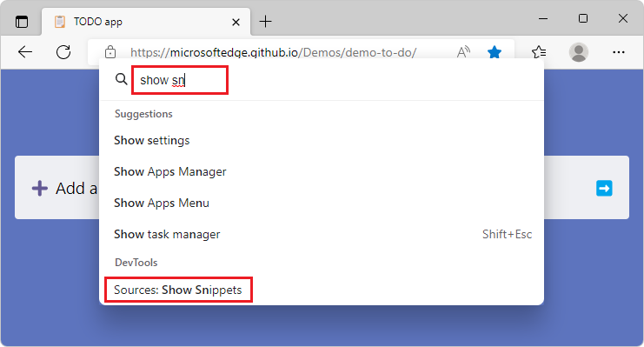
Task: Open the tab actions menu icon
Action: [22, 22]
